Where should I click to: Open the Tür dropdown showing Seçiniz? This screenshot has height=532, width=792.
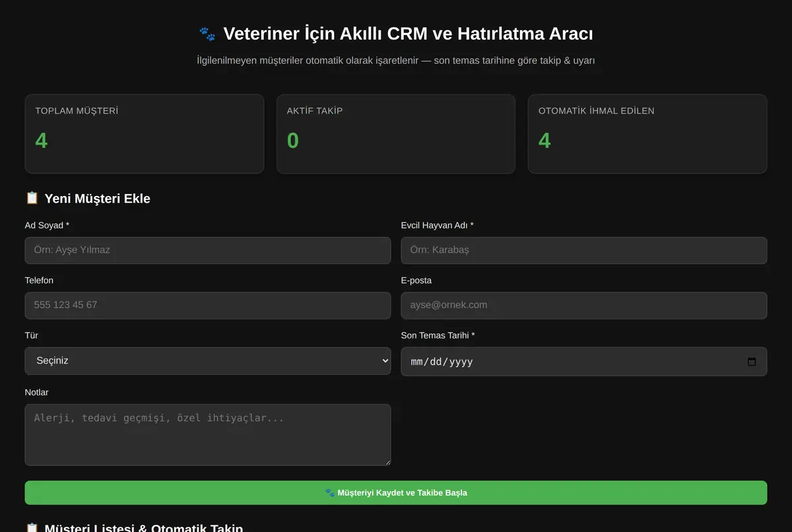point(208,361)
